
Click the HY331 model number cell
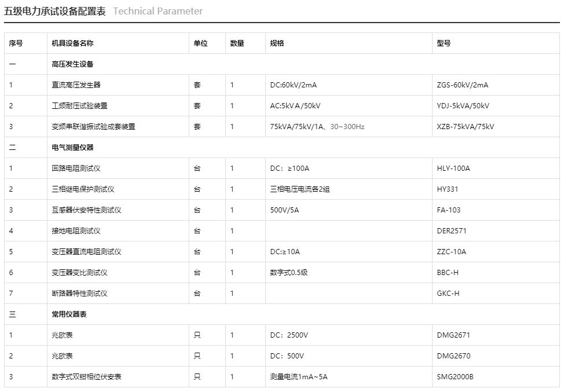(447, 189)
